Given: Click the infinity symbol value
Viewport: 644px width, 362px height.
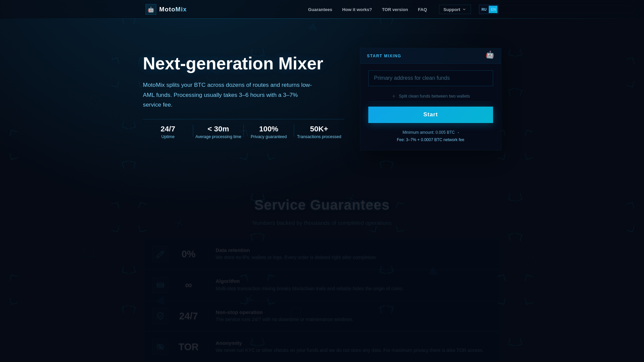Looking at the screenshot, I should coord(189,285).
